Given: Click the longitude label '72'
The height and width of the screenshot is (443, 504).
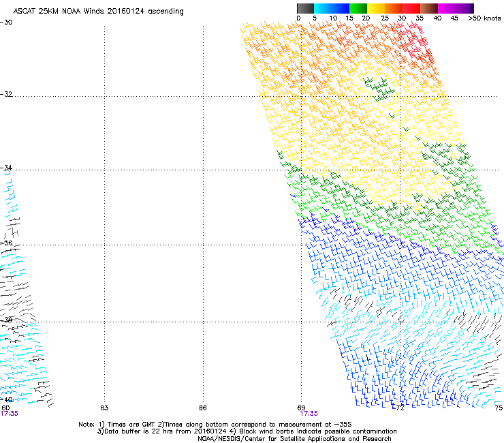Looking at the screenshot, I should click(400, 408).
